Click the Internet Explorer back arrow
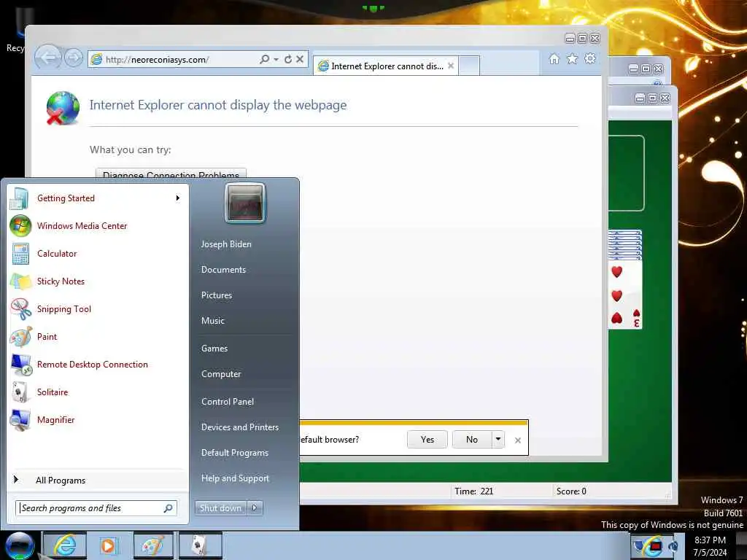Viewport: 747px width, 560px height. [48, 58]
